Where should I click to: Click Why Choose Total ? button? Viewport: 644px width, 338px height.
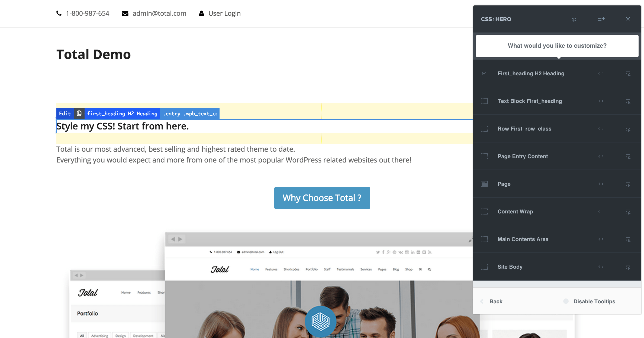[322, 198]
